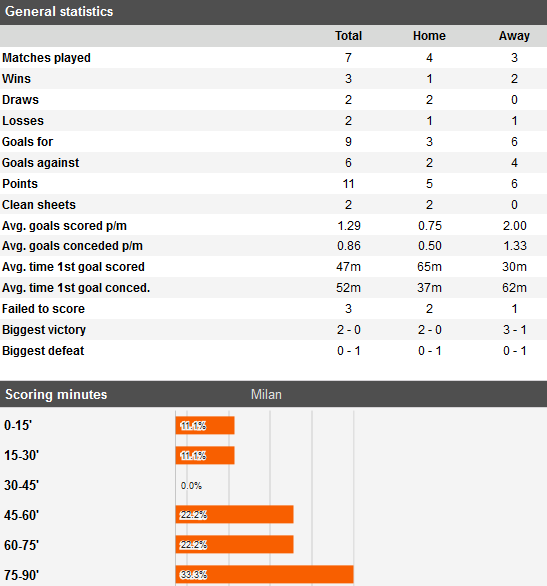This screenshot has width=547, height=586.
Task: Click the Biggest defeat row label
Action: pyautogui.click(x=43, y=351)
